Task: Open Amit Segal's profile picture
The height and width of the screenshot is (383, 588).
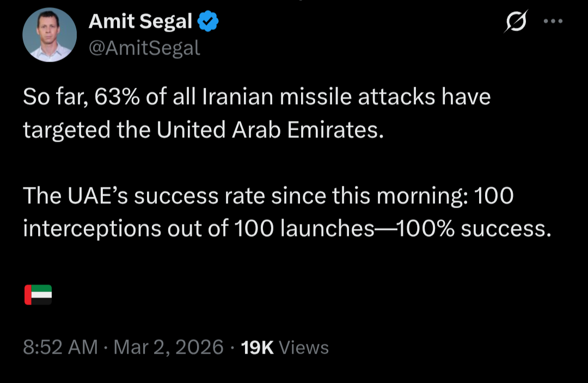Action: coord(50,35)
